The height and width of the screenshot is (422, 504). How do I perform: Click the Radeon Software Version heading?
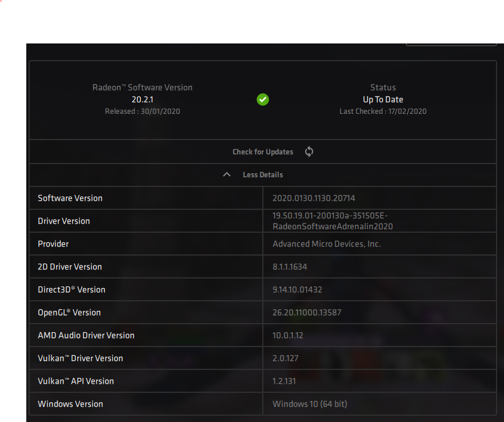coord(142,87)
